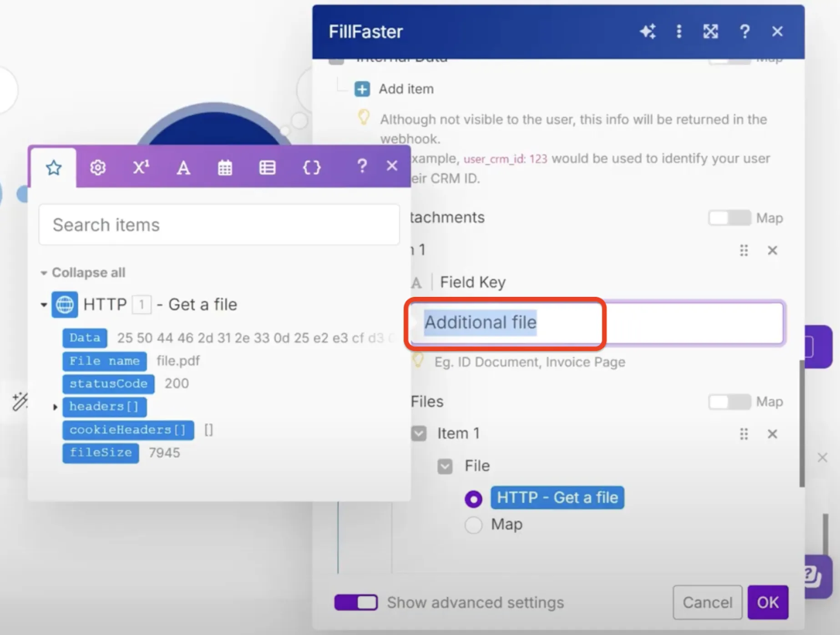Collapse the HTTP Get a file tree
Viewport: 840px width, 635px height.
(x=44, y=304)
